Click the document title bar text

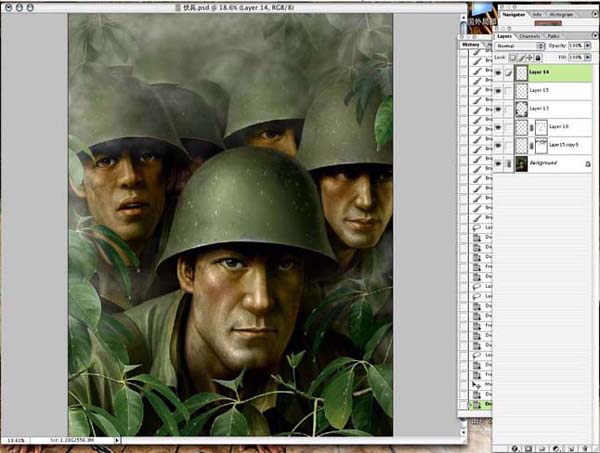240,7
